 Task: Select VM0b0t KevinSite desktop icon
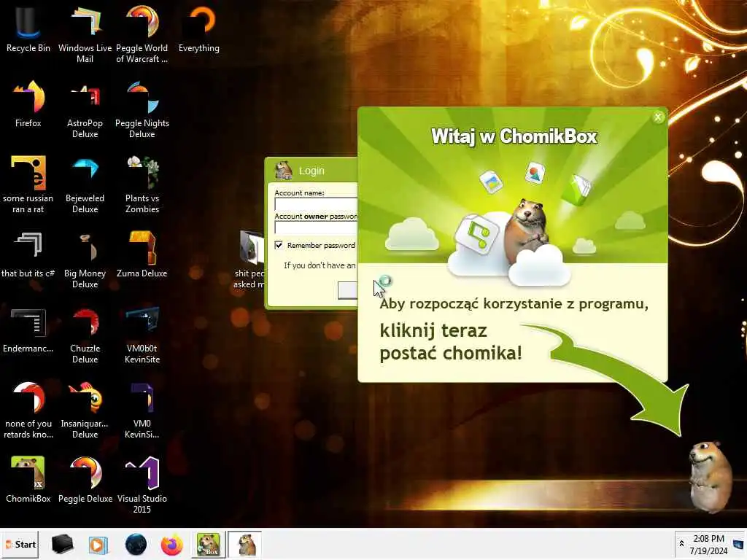[142, 334]
